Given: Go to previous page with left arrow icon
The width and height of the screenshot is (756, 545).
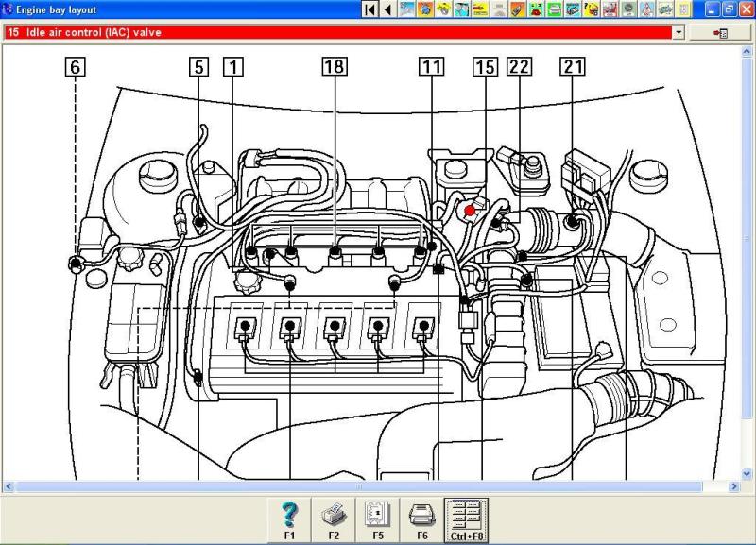Looking at the screenshot, I should [387, 9].
